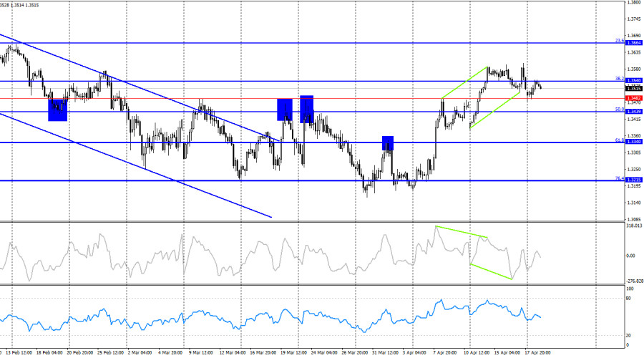The height and width of the screenshot is (358, 644).
Task: Click the 20 Feb 20:00 date label
Action: [79, 353]
